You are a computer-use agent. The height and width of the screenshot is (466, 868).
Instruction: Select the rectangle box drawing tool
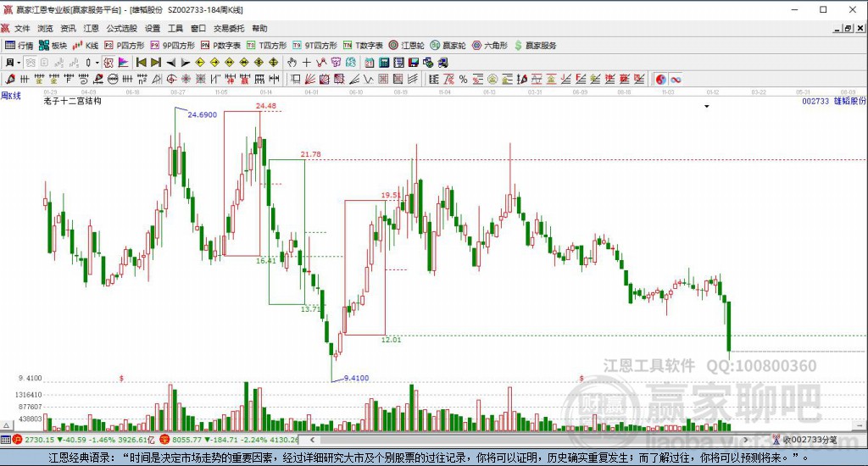click(296, 79)
